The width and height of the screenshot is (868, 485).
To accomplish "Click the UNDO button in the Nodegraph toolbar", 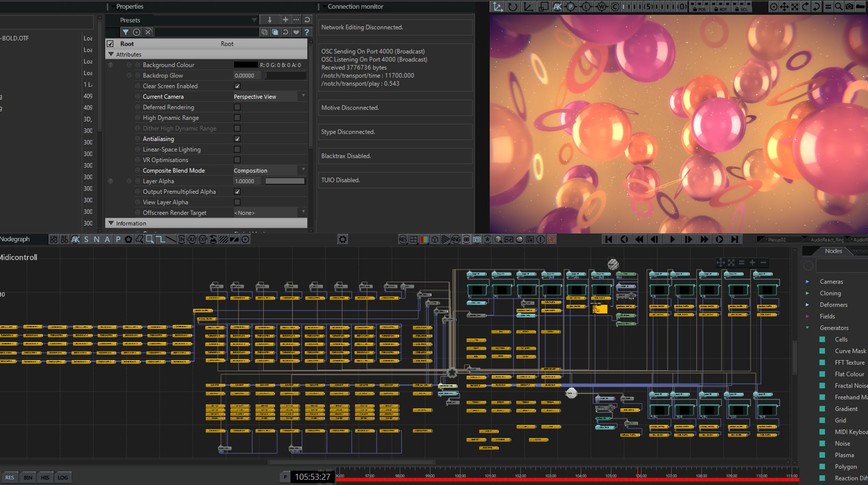I will tap(53, 239).
